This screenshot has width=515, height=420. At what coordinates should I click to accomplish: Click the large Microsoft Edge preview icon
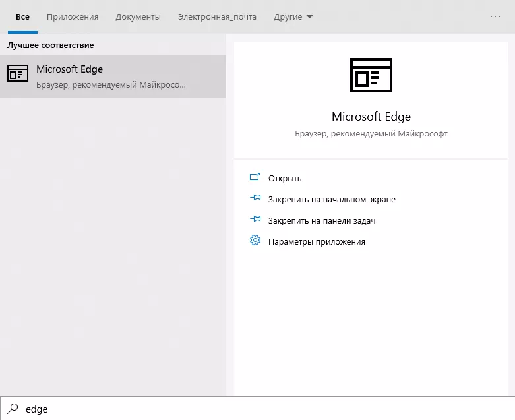371,75
